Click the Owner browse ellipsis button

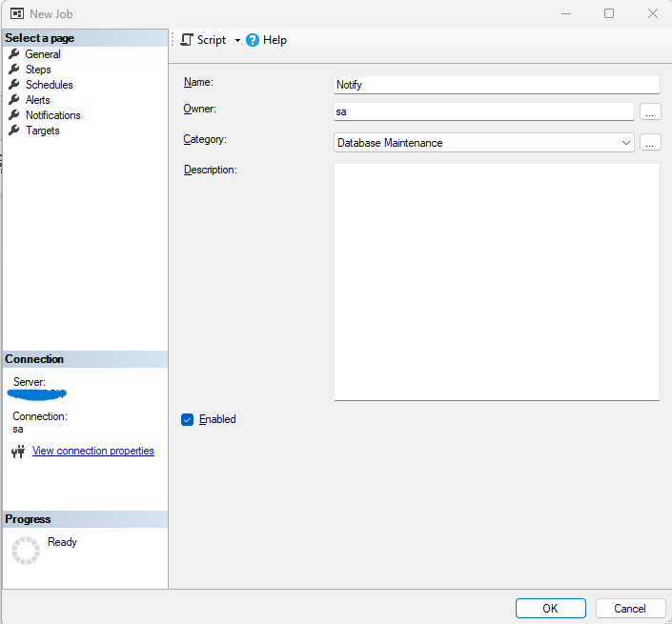tap(650, 112)
